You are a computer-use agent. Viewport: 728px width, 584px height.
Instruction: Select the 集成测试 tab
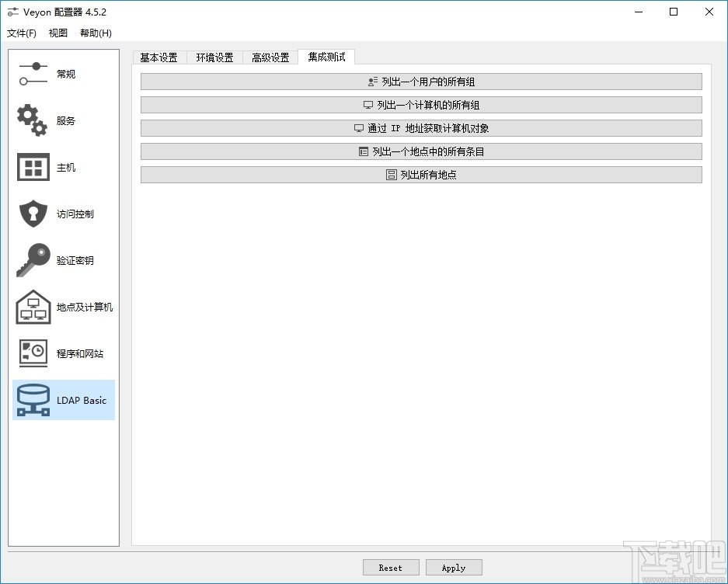[326, 57]
